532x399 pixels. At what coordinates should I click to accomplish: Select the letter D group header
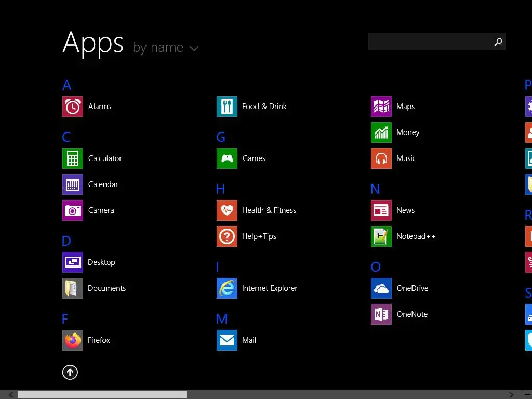66,241
